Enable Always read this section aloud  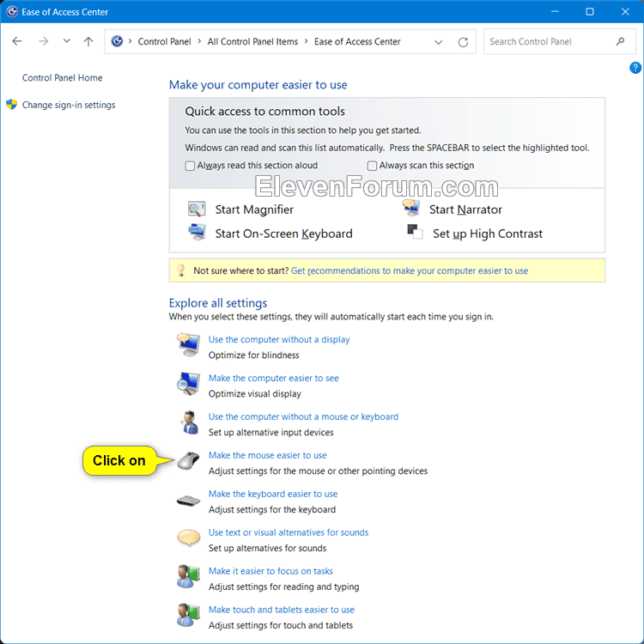click(190, 166)
